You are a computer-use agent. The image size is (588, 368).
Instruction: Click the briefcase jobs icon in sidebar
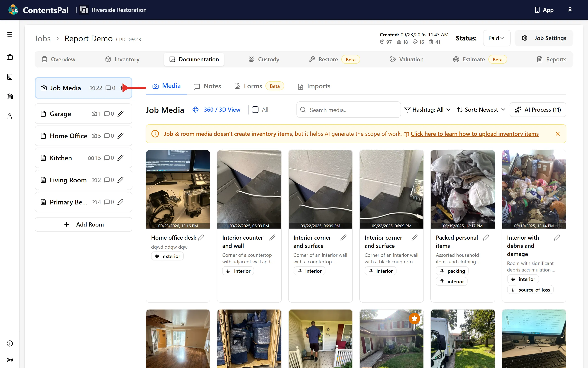pyautogui.click(x=10, y=57)
